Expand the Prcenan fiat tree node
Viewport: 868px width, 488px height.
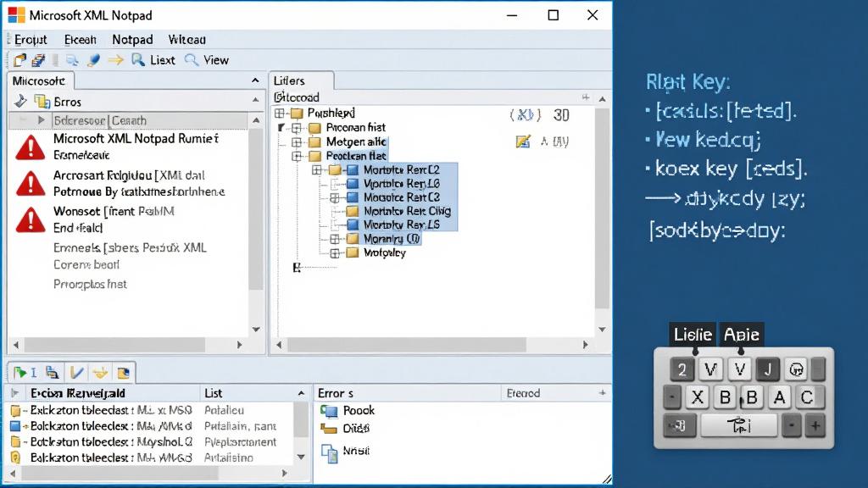point(297,128)
